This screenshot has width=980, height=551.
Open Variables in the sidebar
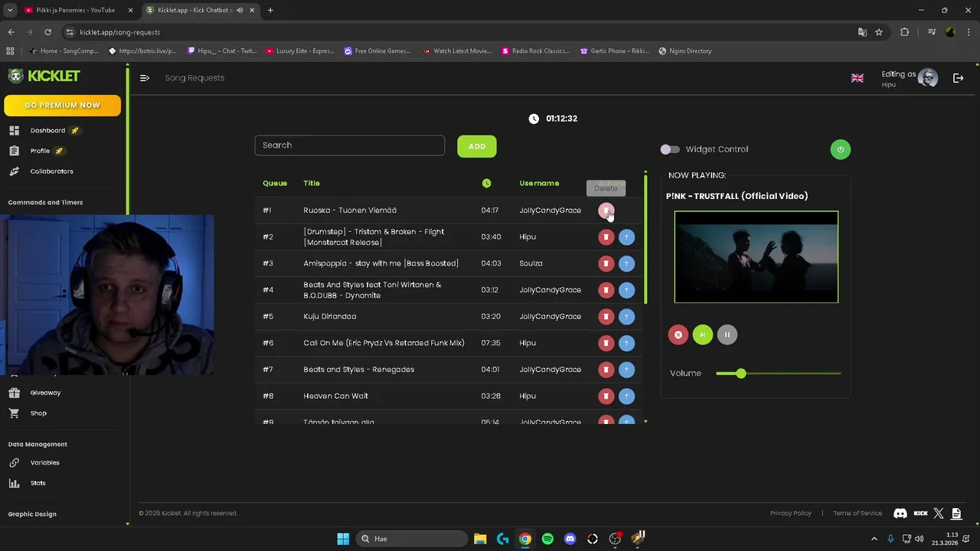(44, 463)
